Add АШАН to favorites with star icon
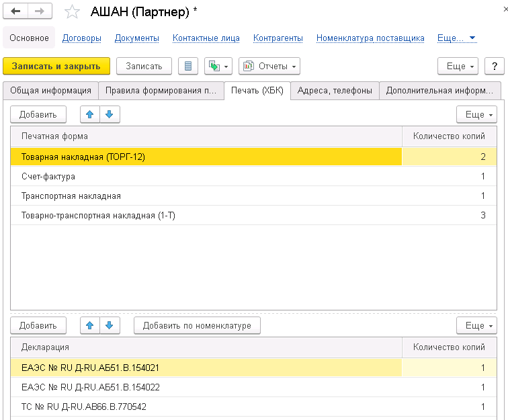 click(x=72, y=12)
